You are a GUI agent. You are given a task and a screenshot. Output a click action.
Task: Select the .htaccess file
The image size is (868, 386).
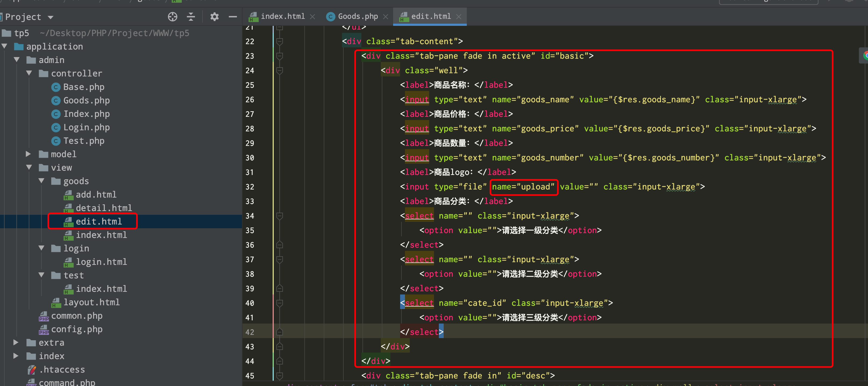(x=62, y=370)
